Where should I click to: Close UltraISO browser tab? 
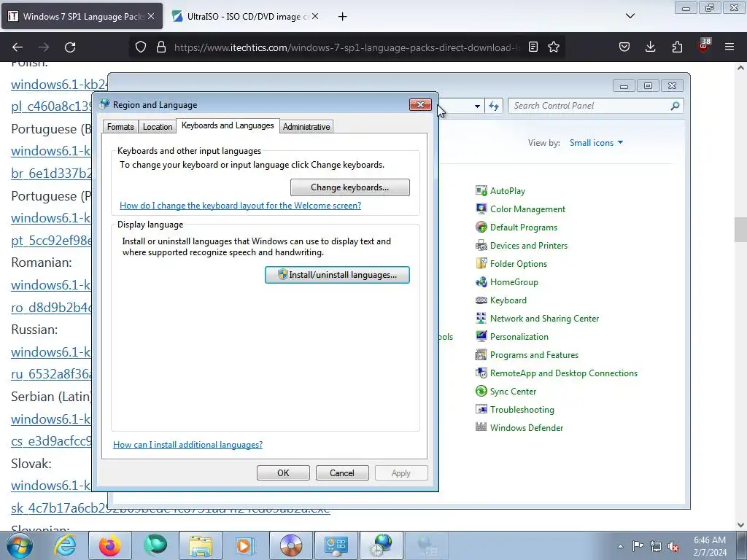pyautogui.click(x=315, y=16)
